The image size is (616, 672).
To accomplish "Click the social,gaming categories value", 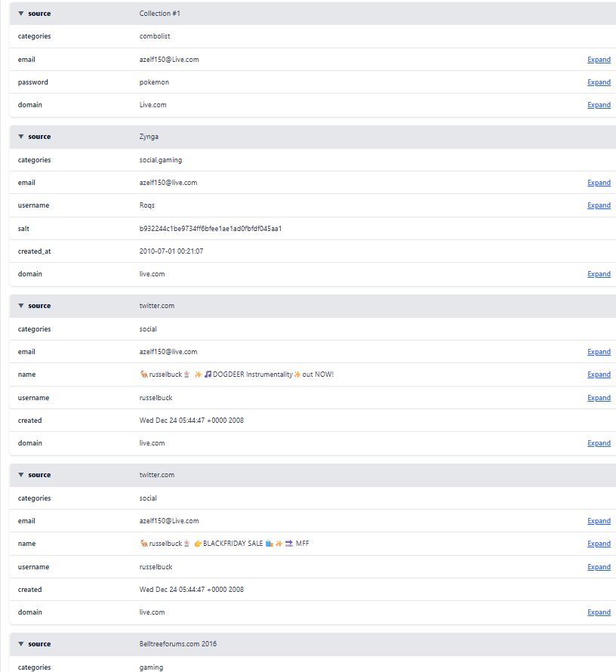I will pyautogui.click(x=161, y=160).
